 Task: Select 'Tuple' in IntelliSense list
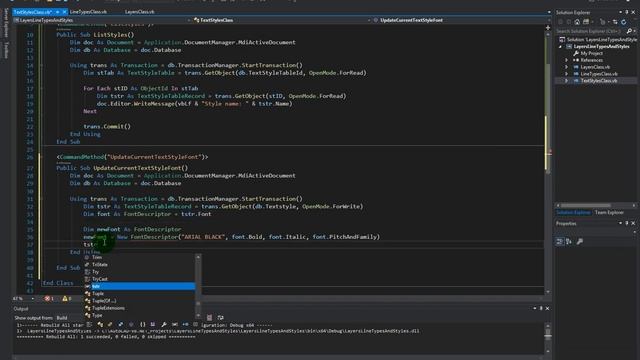coord(140,294)
